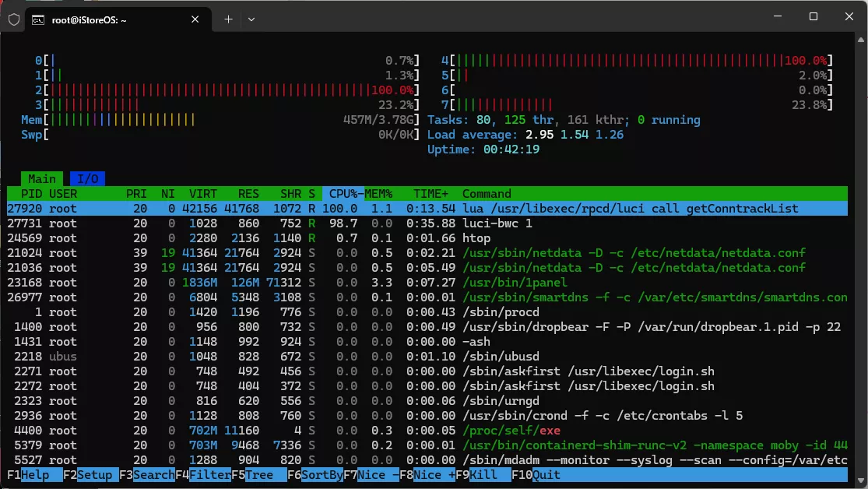
Task: Click the terminal icon on root@iStoreOS tab
Action: 37,20
